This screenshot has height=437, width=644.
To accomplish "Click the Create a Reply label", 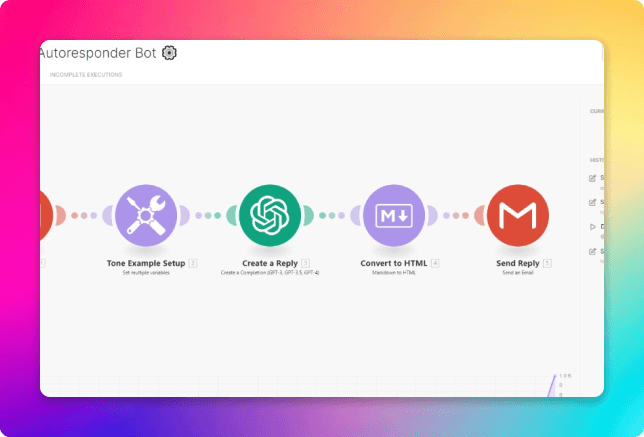I will point(270,263).
